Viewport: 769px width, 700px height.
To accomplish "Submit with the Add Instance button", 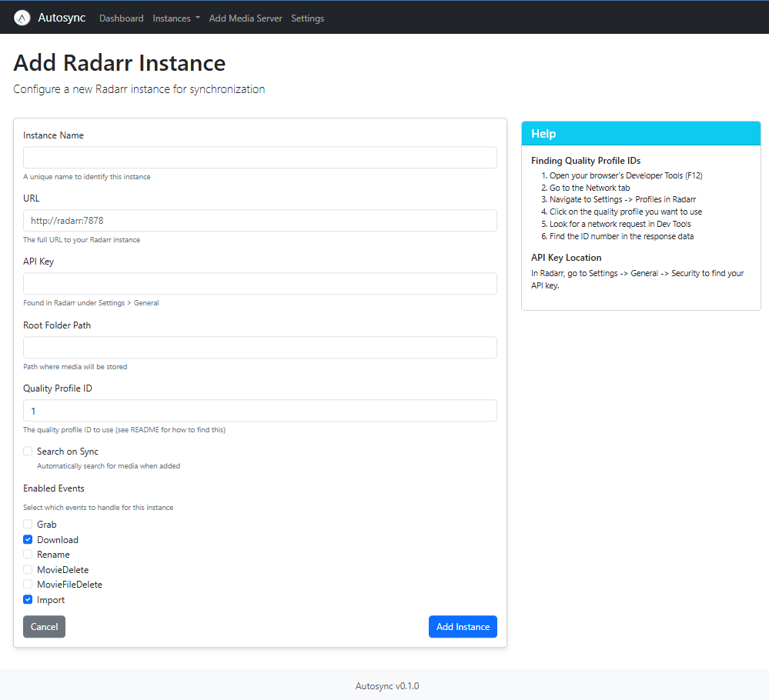I will pyautogui.click(x=463, y=626).
